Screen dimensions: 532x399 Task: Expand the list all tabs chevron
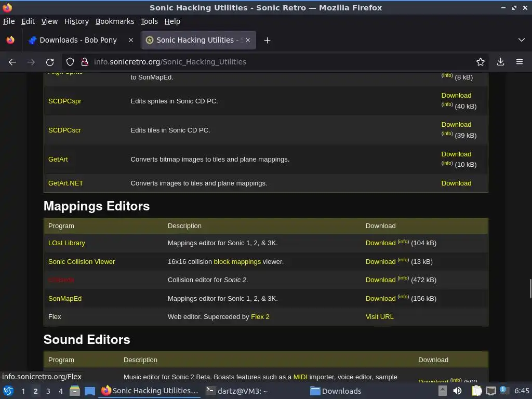[x=522, y=40]
